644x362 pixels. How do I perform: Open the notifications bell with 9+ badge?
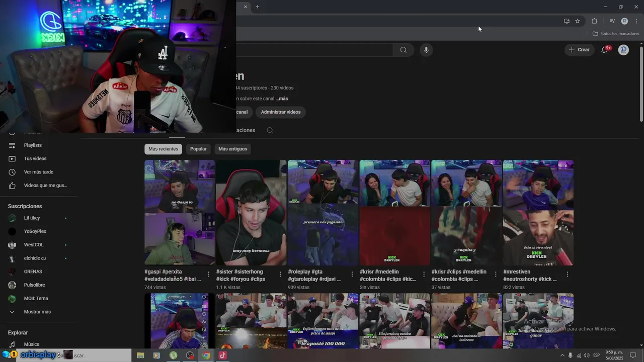pyautogui.click(x=605, y=50)
